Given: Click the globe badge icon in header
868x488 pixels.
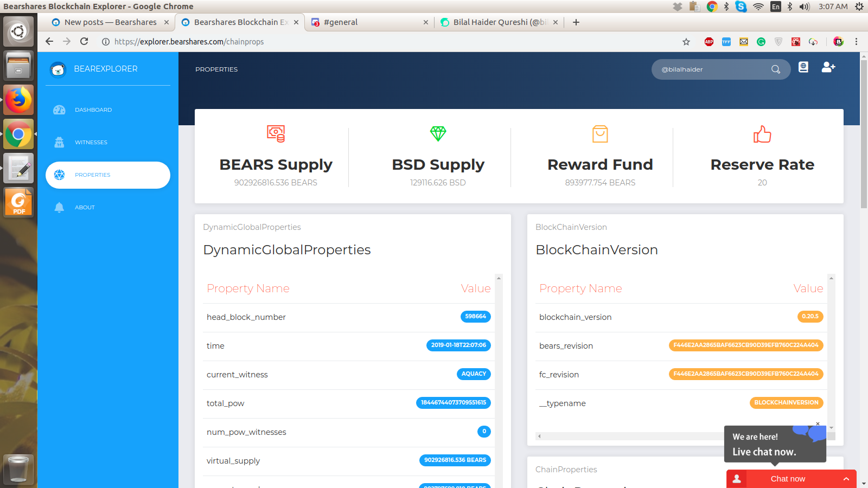Looking at the screenshot, I should tap(803, 67).
